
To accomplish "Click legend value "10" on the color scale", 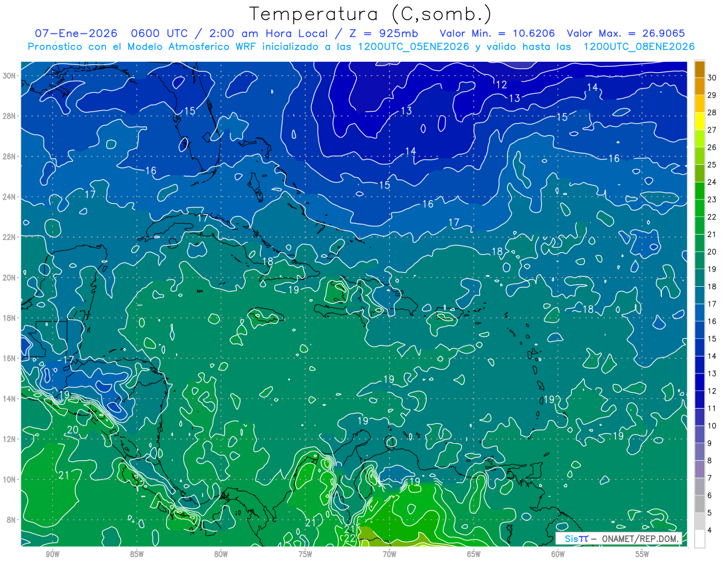I will 713,426.
